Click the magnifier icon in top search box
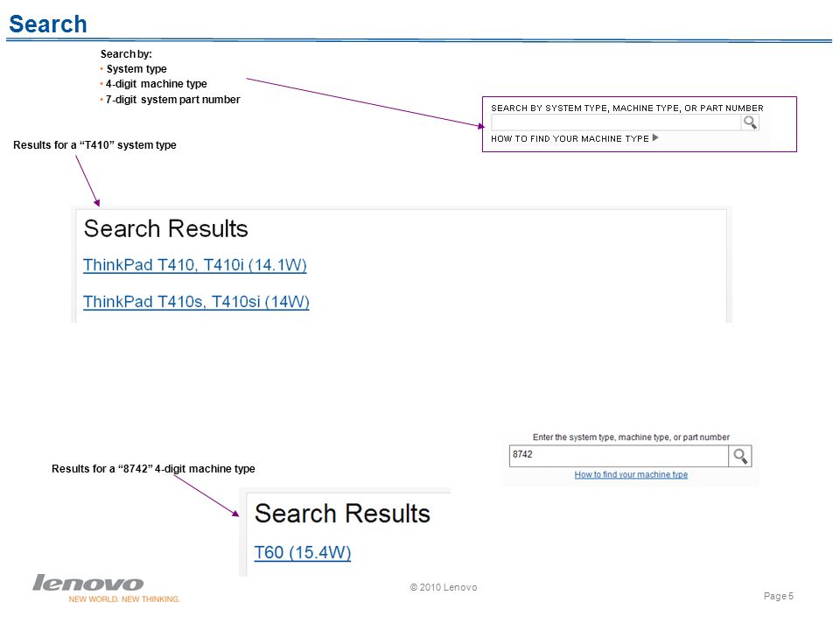 point(750,122)
